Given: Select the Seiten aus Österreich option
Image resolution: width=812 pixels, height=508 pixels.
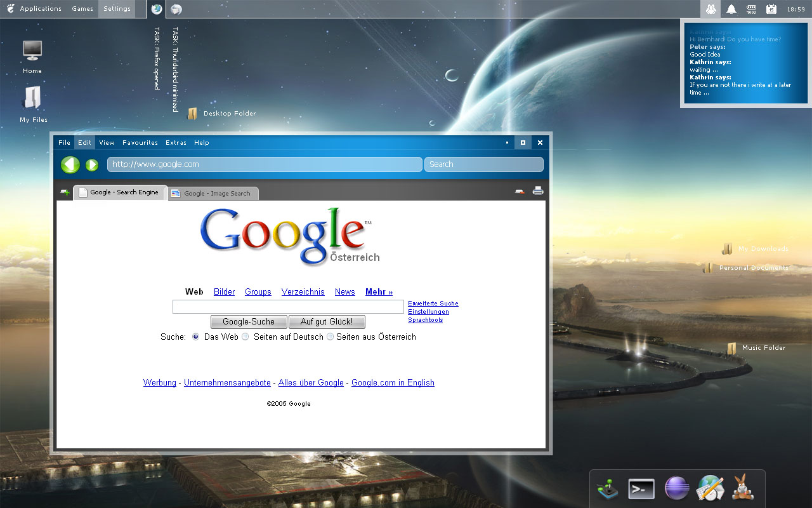Looking at the screenshot, I should [330, 337].
